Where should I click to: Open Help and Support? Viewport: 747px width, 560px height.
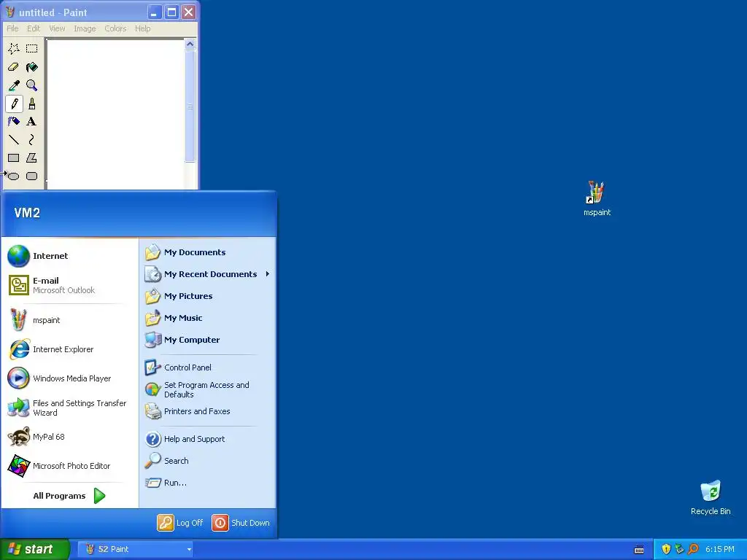click(x=208, y=439)
